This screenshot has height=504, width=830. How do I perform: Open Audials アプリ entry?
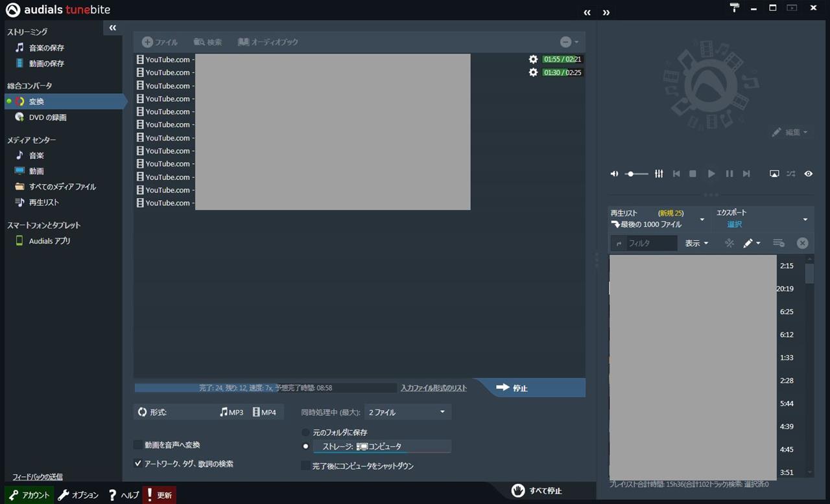point(43,241)
